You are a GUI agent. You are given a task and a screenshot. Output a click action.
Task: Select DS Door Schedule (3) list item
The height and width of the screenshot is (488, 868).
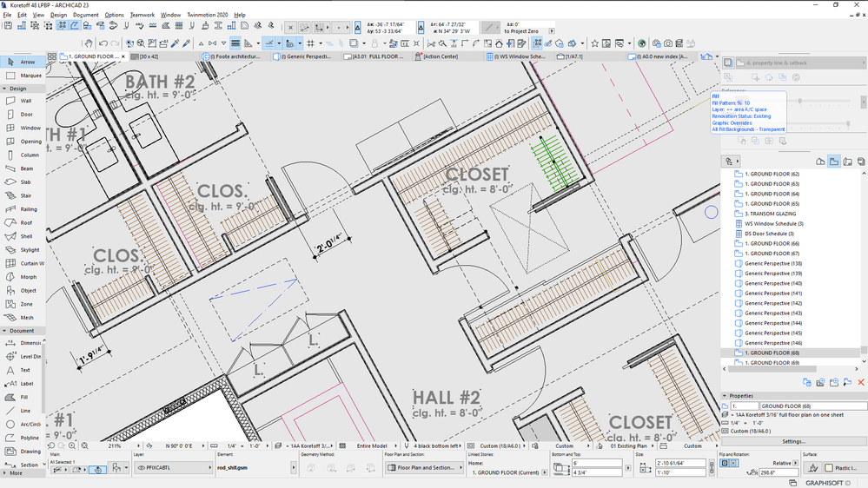tap(769, 234)
